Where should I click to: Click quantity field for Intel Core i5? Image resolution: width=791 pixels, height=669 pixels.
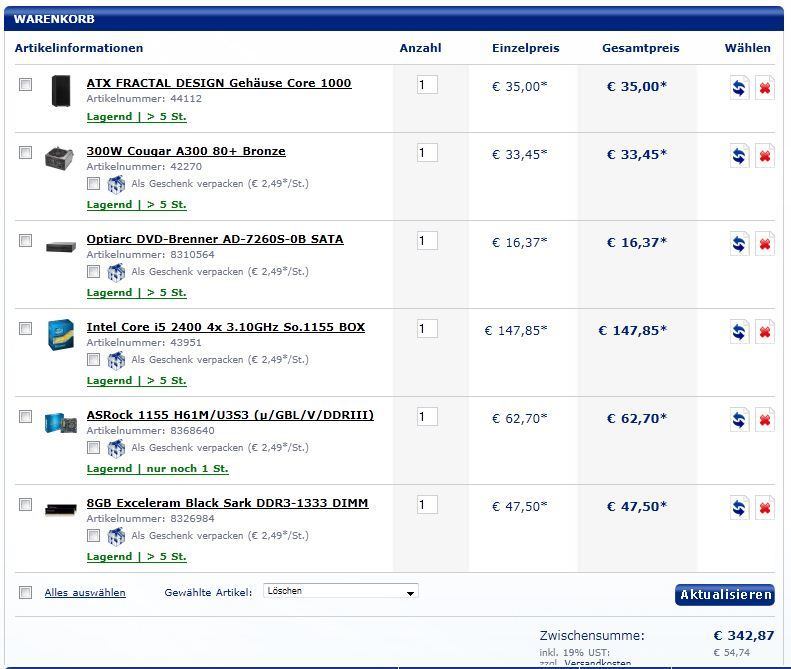427,329
